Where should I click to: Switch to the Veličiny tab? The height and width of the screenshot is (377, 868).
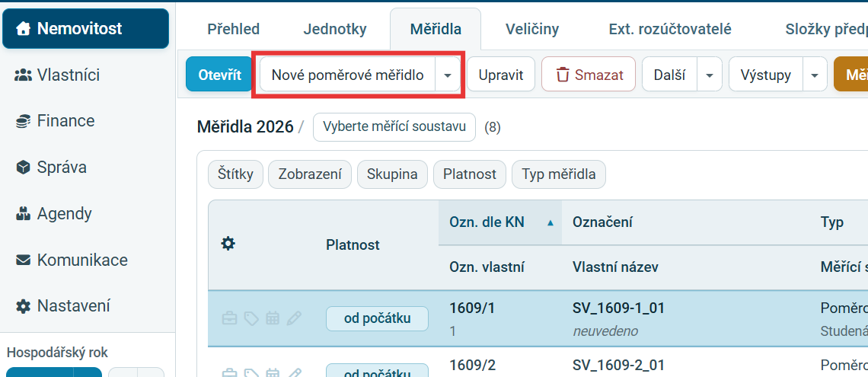(x=532, y=30)
